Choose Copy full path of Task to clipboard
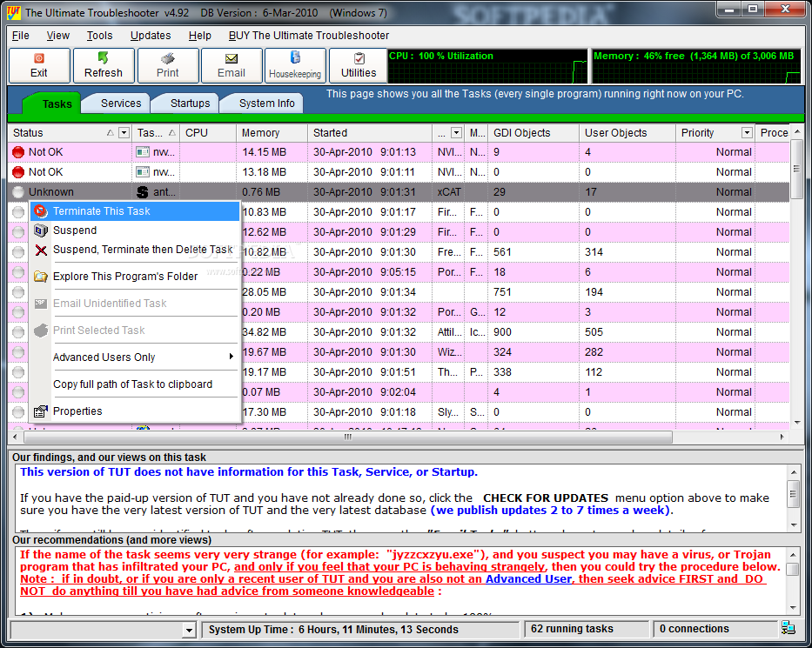Screen dimensions: 812x648 pos(136,384)
